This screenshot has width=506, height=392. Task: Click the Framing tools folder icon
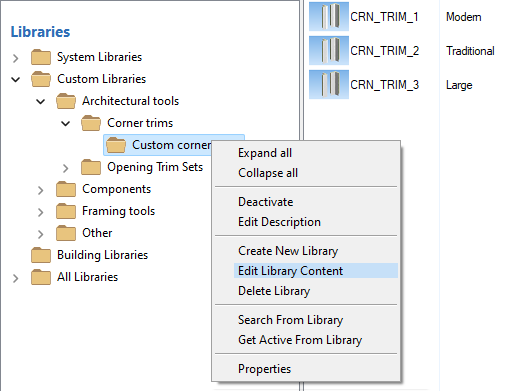click(66, 211)
